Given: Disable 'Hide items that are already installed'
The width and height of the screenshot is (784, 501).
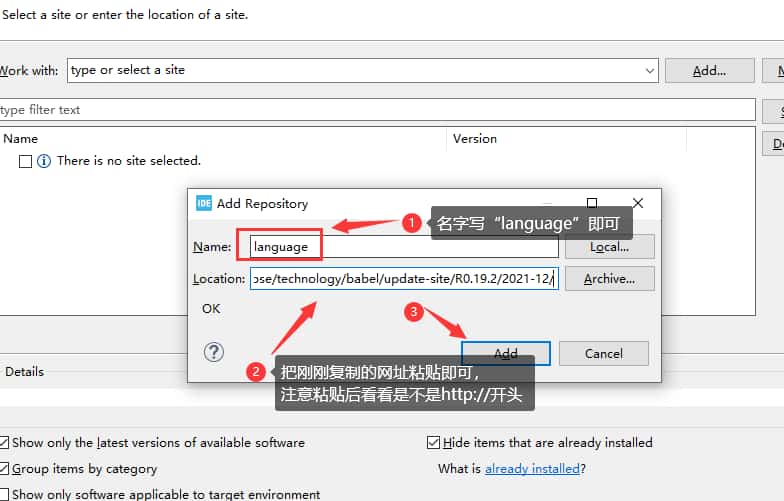Looking at the screenshot, I should [x=433, y=442].
